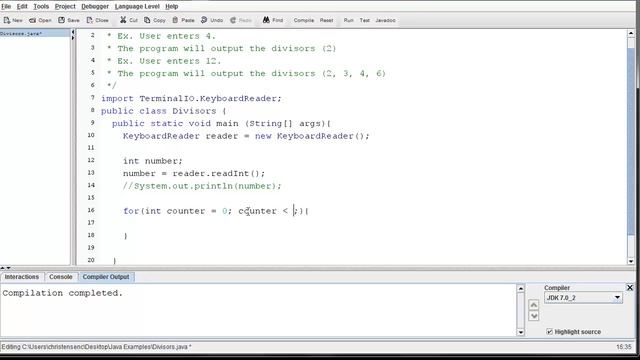Copy the selected text
The image size is (640, 360).
tap(155, 20)
